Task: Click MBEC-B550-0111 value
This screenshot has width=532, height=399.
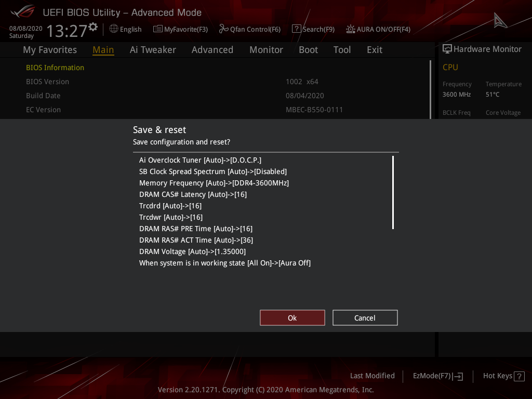Action: [x=314, y=110]
